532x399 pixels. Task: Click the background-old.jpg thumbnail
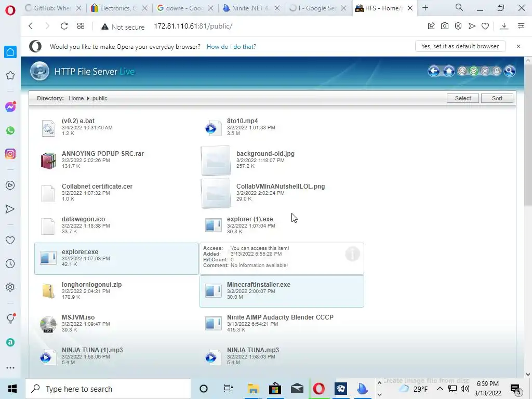click(x=216, y=160)
